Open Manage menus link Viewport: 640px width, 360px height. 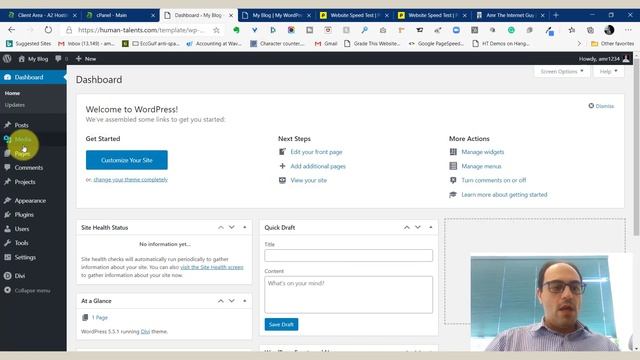[x=481, y=166]
